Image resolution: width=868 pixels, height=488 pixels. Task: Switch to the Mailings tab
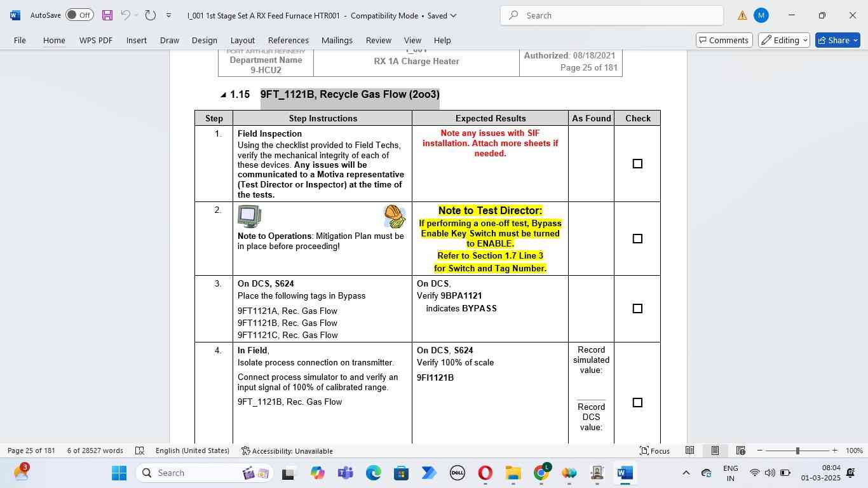(337, 40)
